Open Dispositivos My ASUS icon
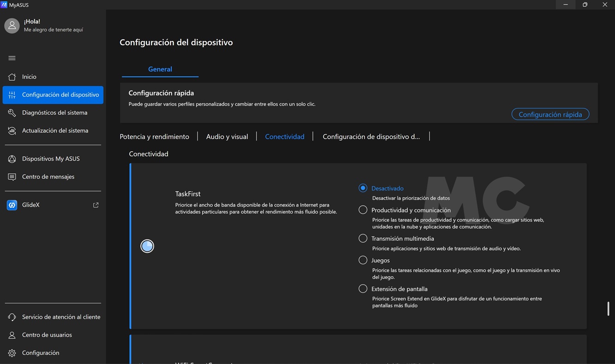615x364 pixels. (12, 159)
